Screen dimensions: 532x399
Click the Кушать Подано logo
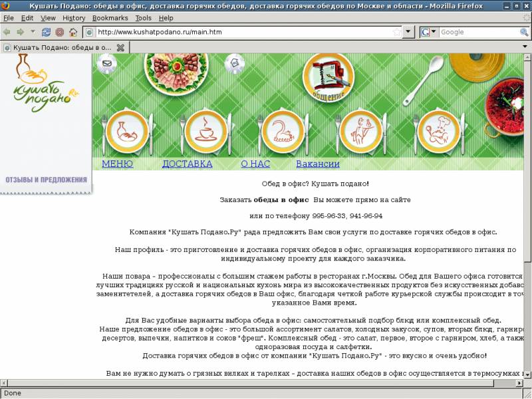(45, 84)
